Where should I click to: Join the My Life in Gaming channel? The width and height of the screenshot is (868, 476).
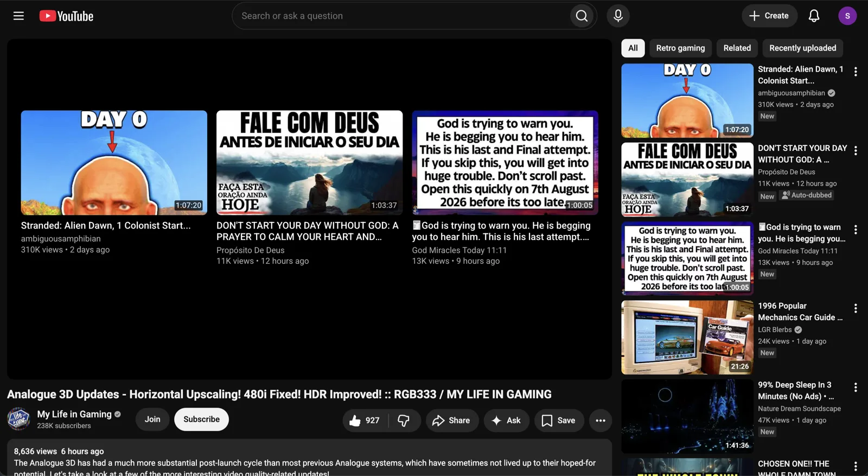point(152,420)
